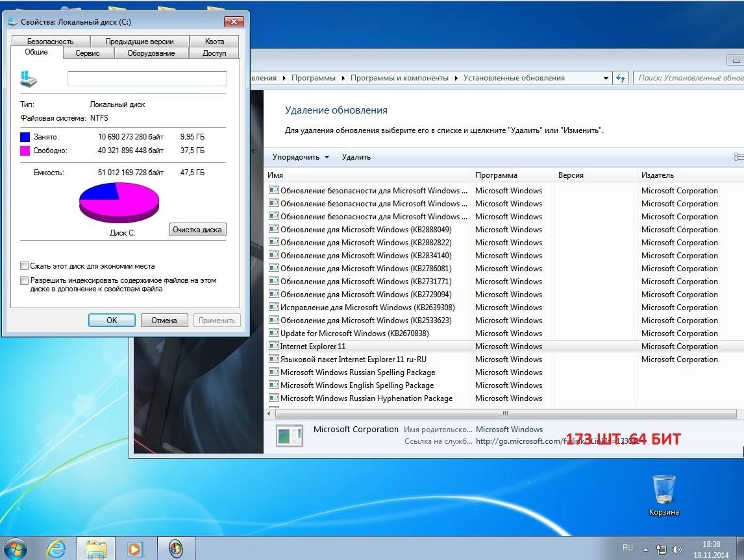Click icon of English Spelling Package
This screenshot has width=744, height=560.
coord(274,385)
